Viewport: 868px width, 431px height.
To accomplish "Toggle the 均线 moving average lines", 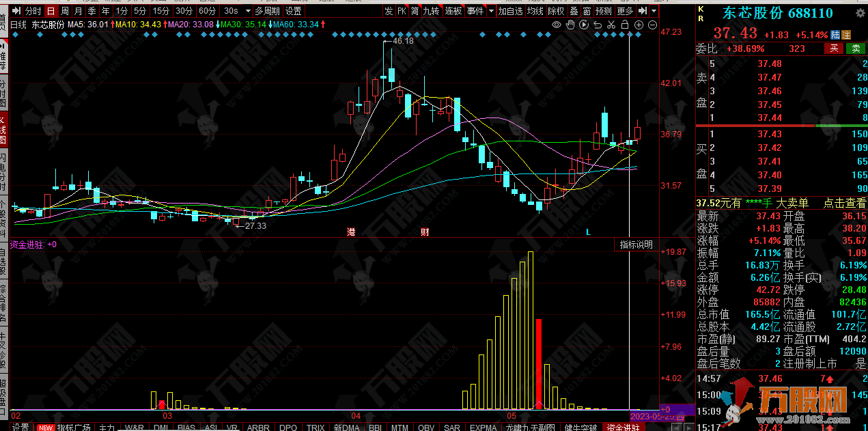I will (x=535, y=11).
